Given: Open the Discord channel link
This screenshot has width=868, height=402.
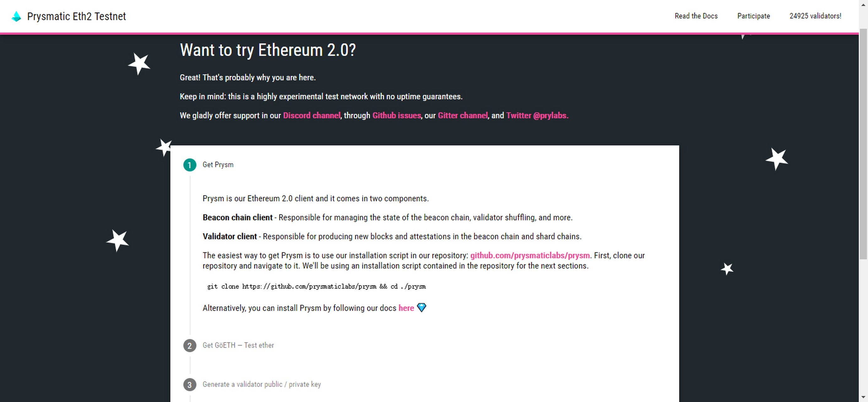Looking at the screenshot, I should (x=311, y=116).
